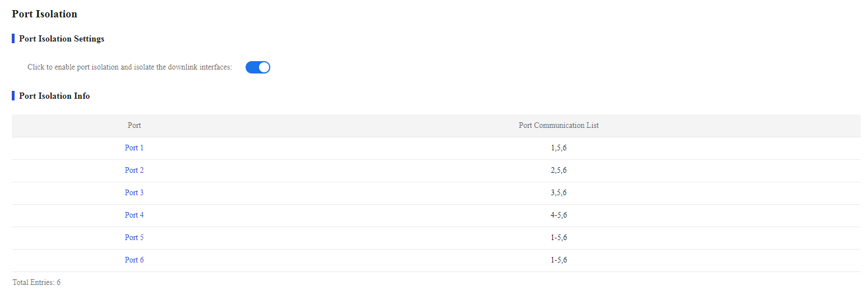Click Port 1's communication list value 1,5,6
The width and height of the screenshot is (868, 304).
pos(558,148)
